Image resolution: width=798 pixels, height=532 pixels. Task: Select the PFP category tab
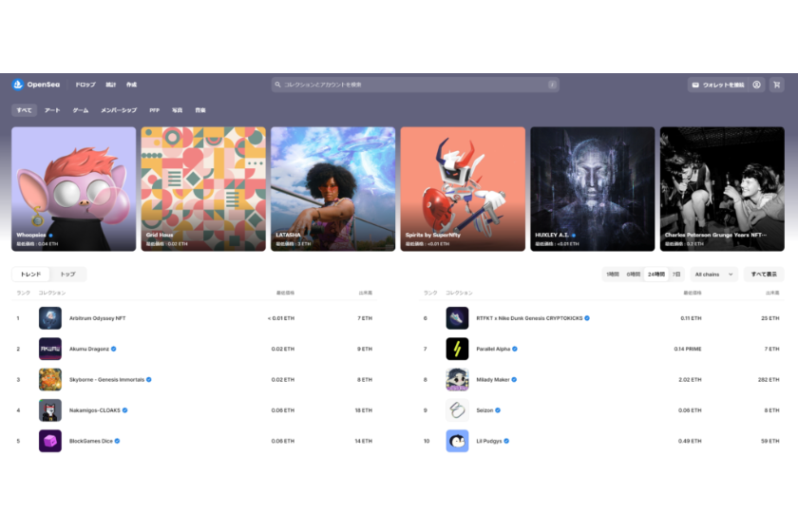(x=154, y=110)
